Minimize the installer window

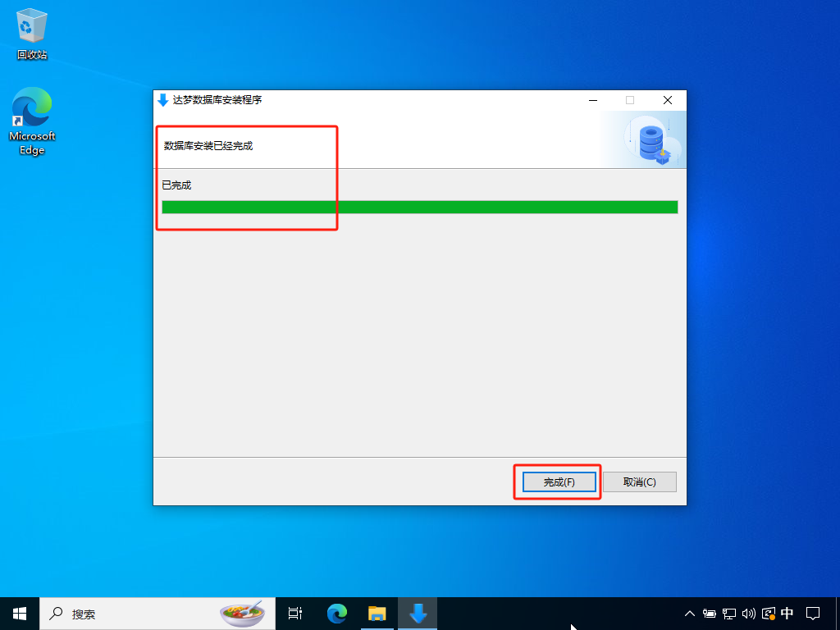pyautogui.click(x=593, y=100)
